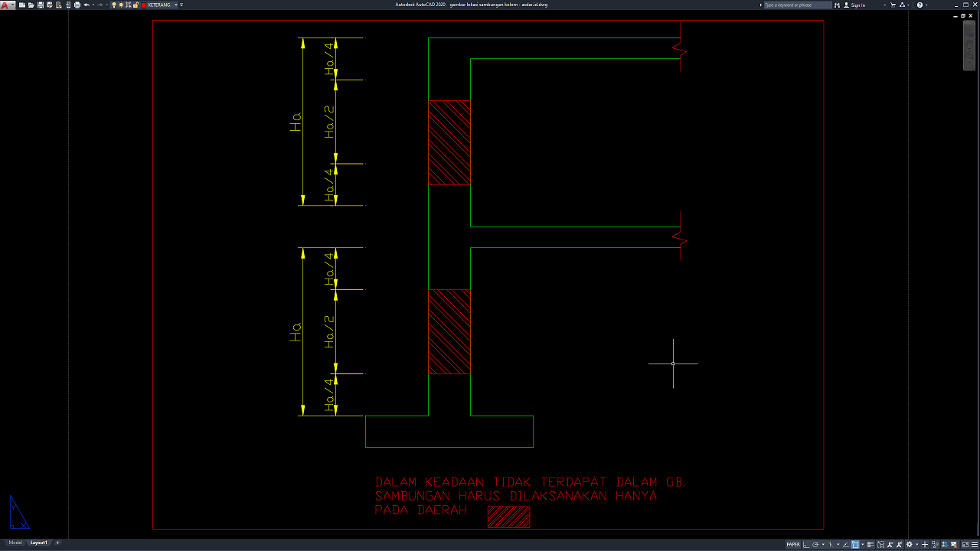Viewport: 980px width, 551px height.
Task: Toggle the layer on/off lightbulb icon
Action: (114, 5)
